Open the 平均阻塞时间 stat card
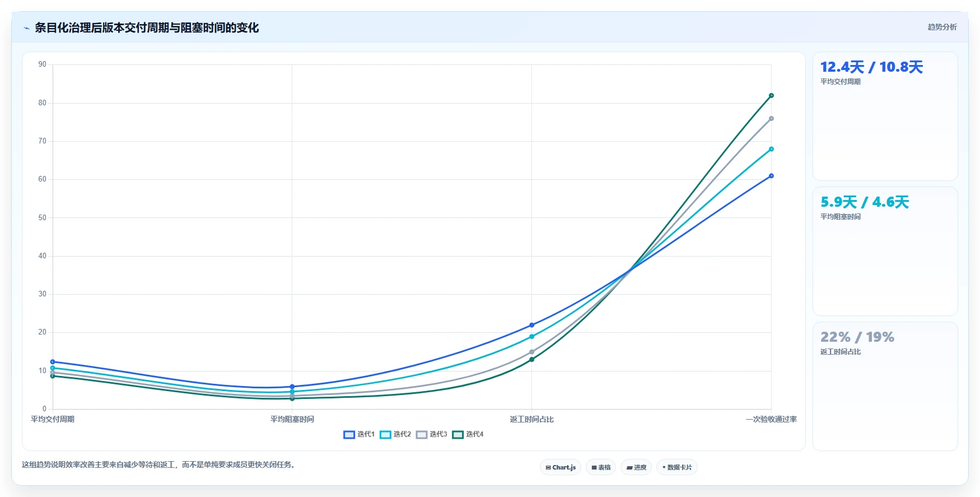980x497 pixels. 885,252
